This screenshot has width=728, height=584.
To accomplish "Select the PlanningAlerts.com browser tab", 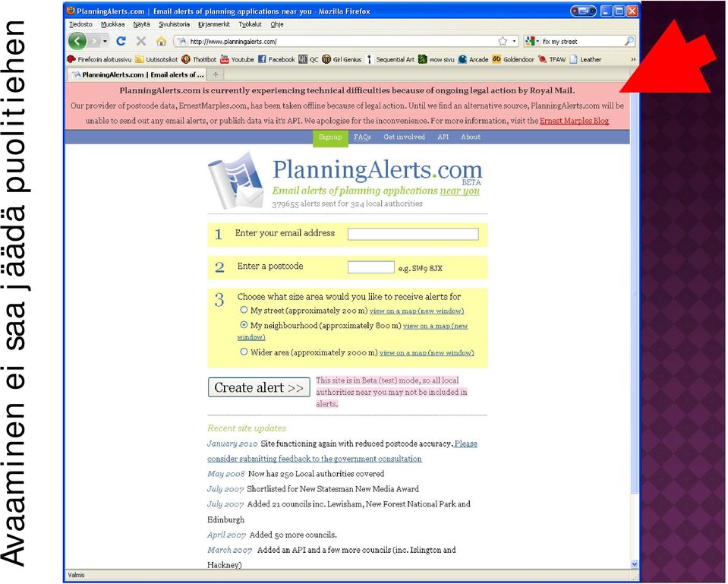I will click(x=138, y=74).
